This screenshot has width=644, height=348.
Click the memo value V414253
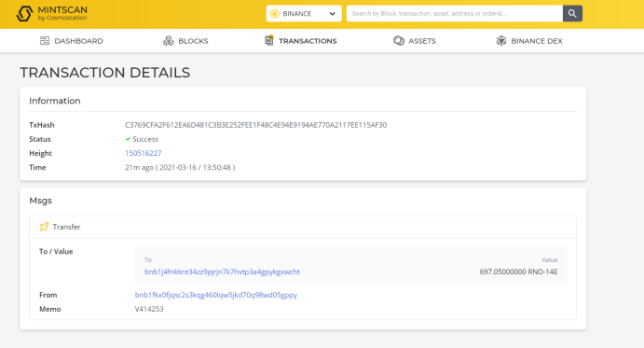[149, 309]
